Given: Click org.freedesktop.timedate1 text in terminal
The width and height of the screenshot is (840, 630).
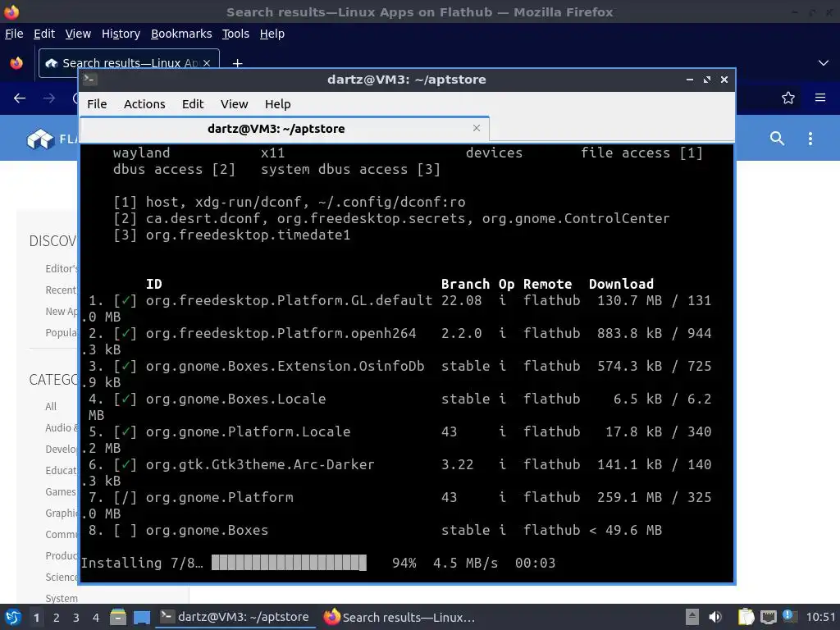Looking at the screenshot, I should [248, 235].
